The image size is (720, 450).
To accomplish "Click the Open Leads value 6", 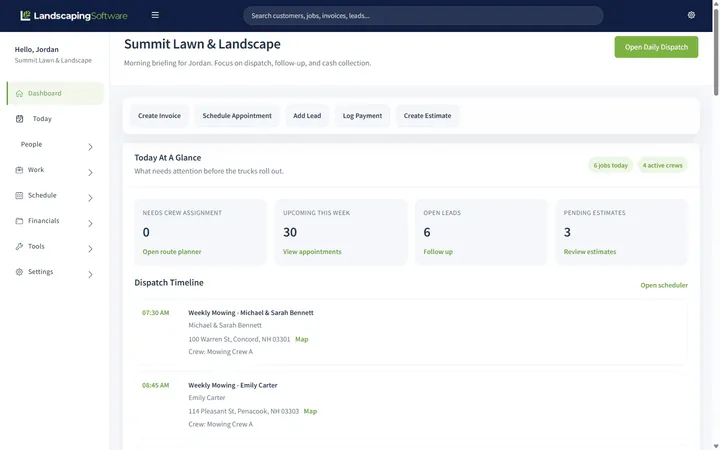I will pos(427,232).
